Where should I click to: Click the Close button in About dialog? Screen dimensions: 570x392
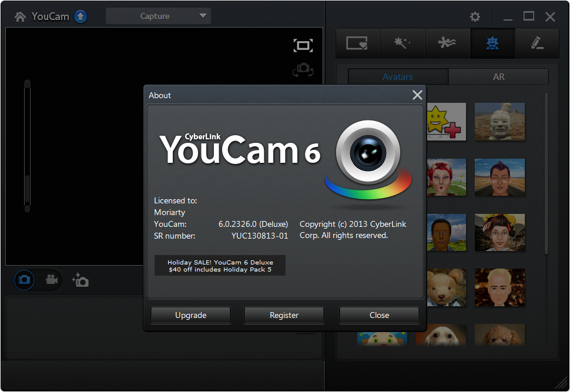tap(379, 315)
